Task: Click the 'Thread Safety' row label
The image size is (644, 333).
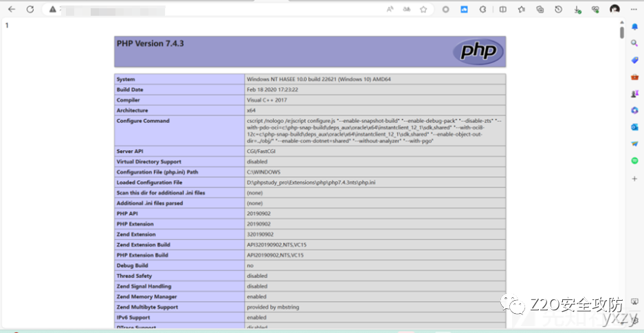Action: 134,276
